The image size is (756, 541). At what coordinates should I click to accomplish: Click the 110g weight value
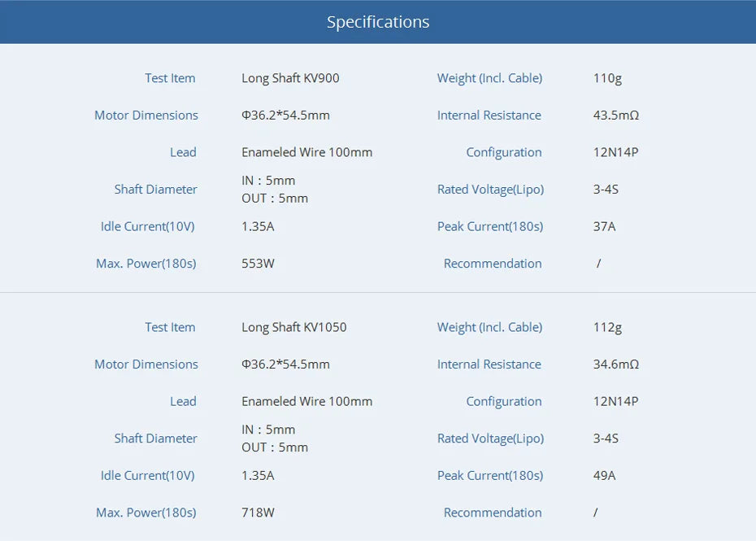tap(607, 78)
